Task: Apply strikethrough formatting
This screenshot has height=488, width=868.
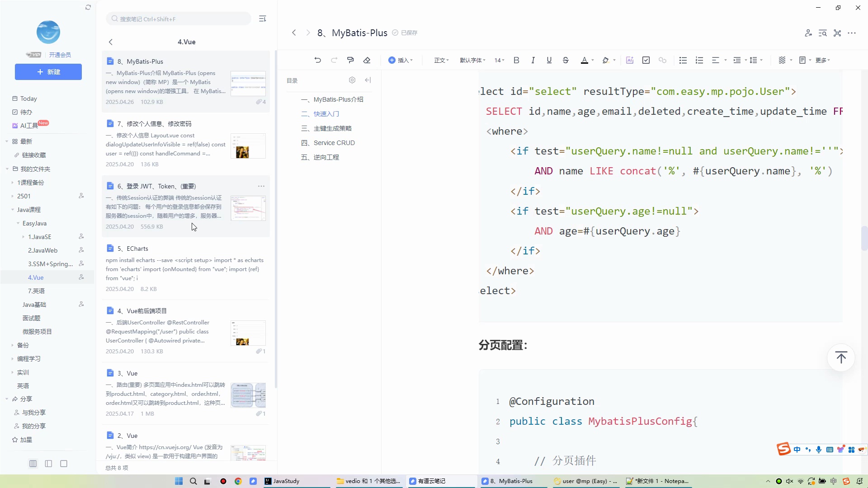Action: point(566,60)
